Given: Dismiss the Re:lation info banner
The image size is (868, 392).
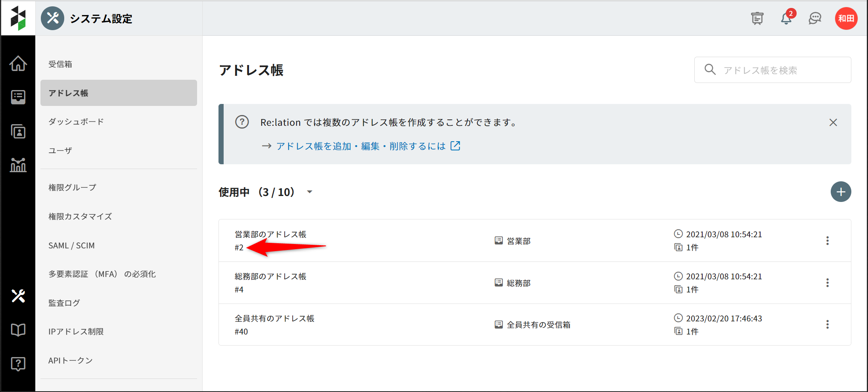Looking at the screenshot, I should 833,123.
